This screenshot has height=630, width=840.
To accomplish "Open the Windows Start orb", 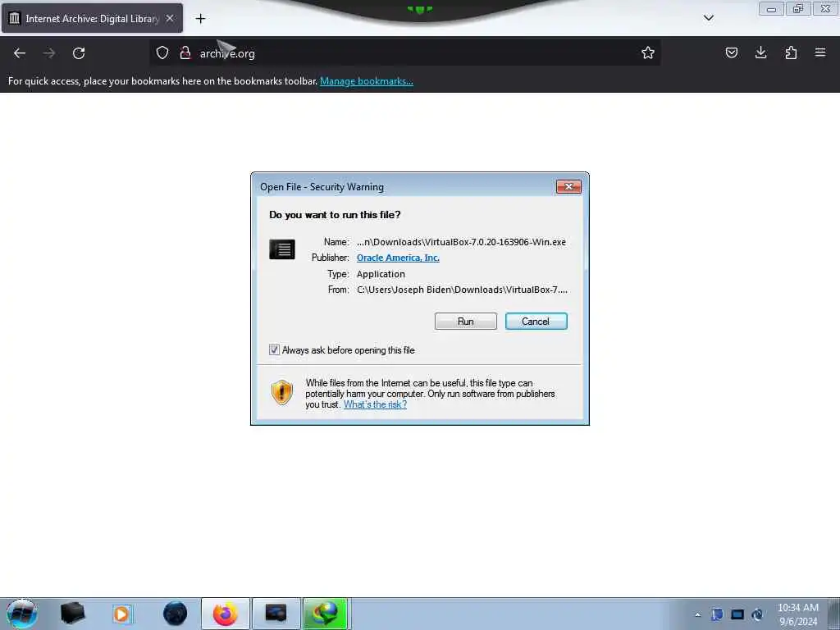I will tap(22, 614).
